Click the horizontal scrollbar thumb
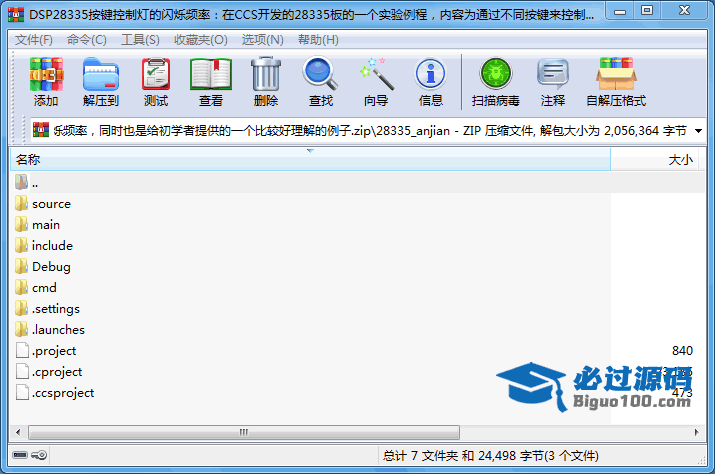 tap(244, 432)
